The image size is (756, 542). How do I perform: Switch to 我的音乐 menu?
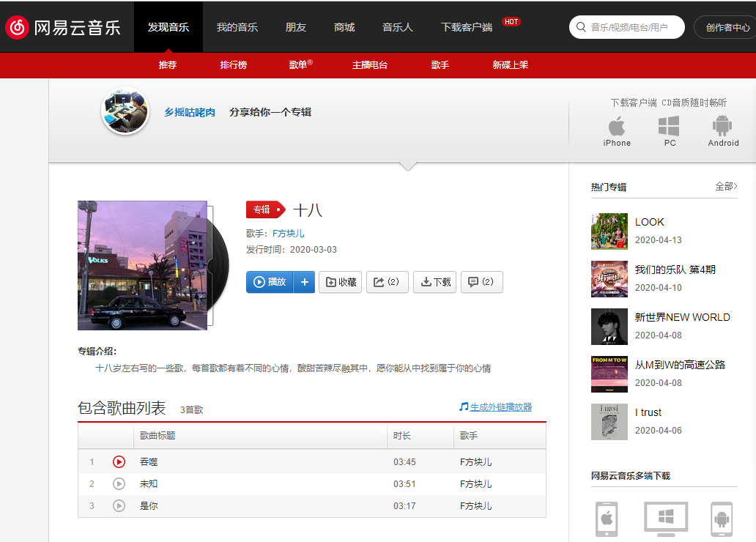(237, 27)
